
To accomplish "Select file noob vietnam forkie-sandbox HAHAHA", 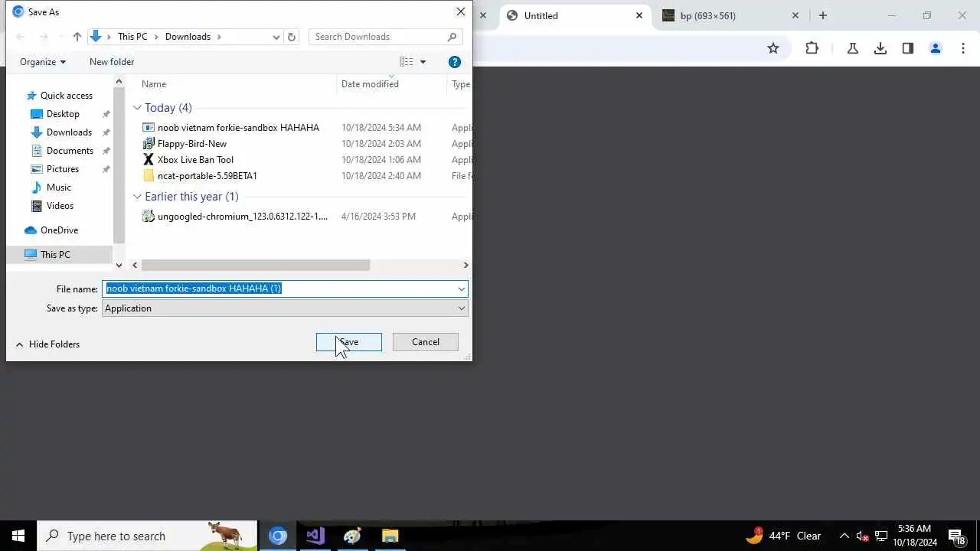I will (238, 128).
